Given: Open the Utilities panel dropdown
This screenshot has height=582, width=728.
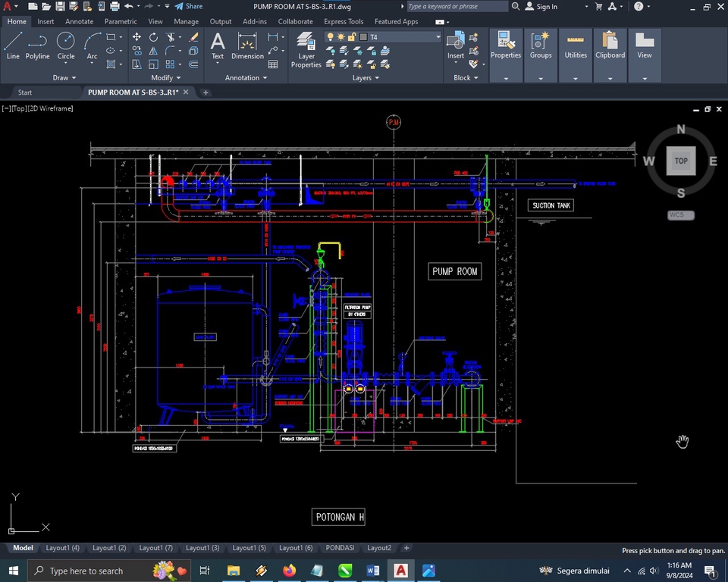Looking at the screenshot, I should coord(576,79).
